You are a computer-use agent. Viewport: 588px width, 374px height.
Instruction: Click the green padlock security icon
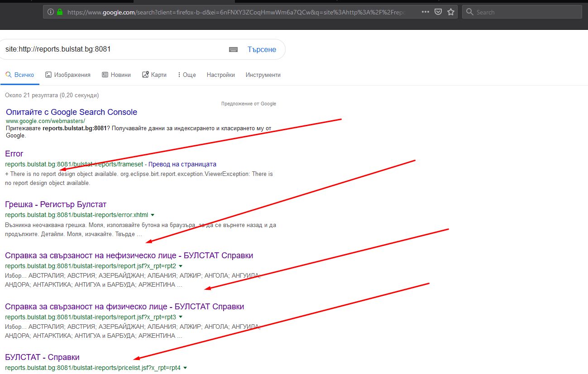[60, 12]
